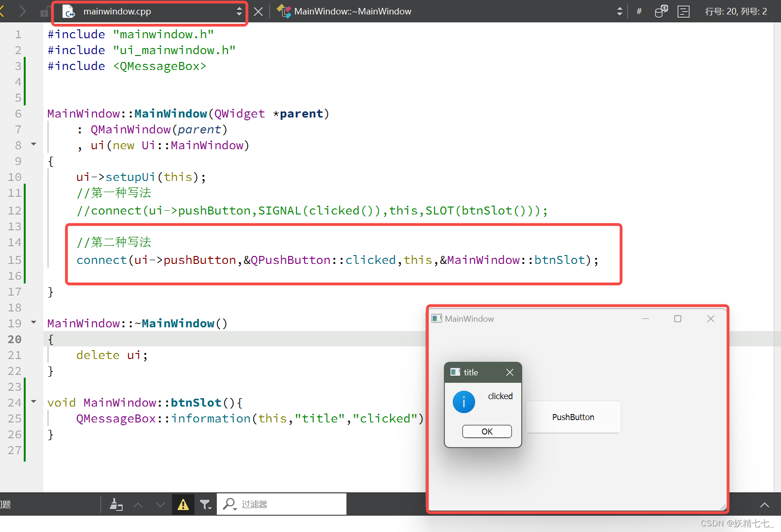The width and height of the screenshot is (781, 532).
Task: Click QMainWindow(parent) on line 7
Action: [x=159, y=129]
